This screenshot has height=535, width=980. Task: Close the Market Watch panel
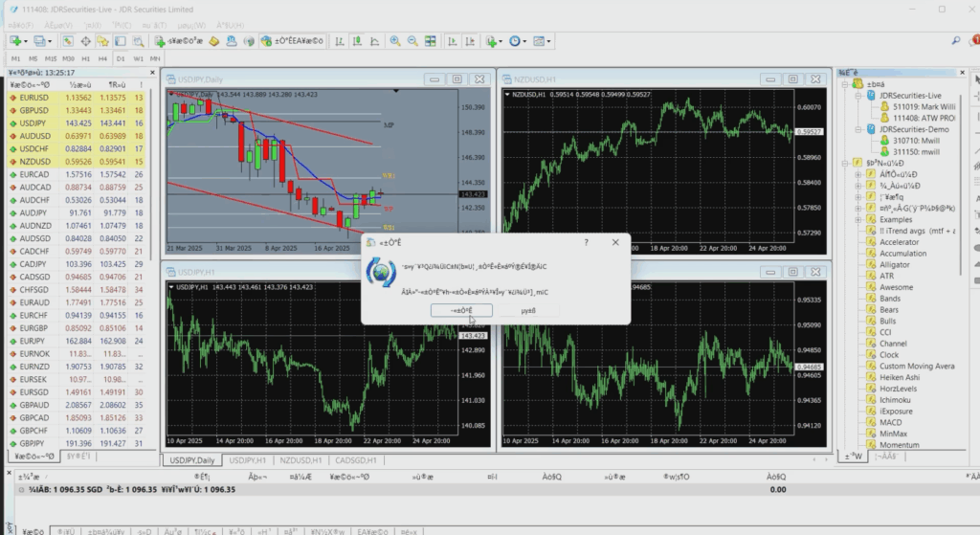click(x=152, y=73)
